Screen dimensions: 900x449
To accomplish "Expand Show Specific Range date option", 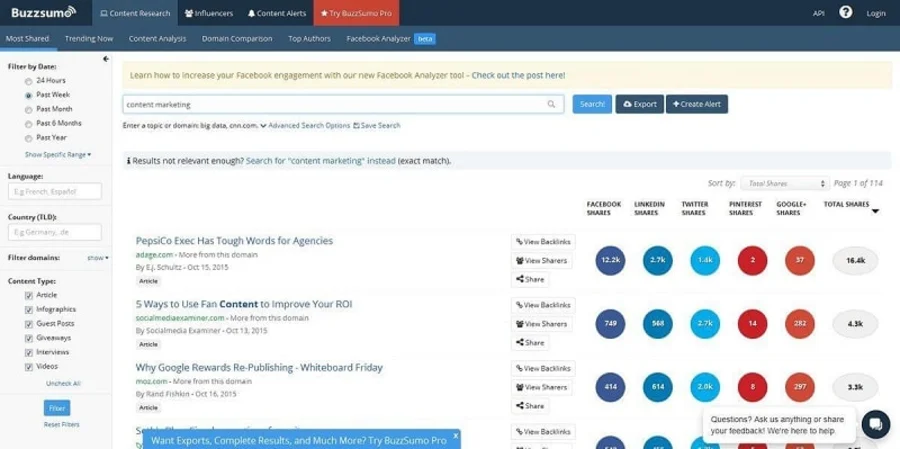I will pyautogui.click(x=58, y=155).
